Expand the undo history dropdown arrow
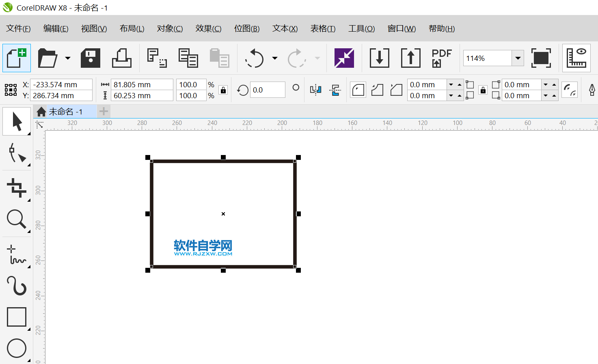598x364 pixels. [x=275, y=58]
